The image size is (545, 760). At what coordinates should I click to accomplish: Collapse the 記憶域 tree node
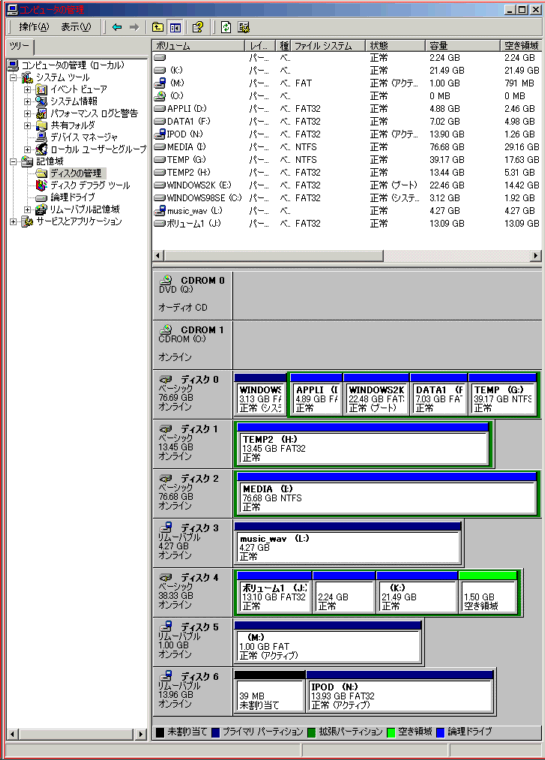coord(13,161)
